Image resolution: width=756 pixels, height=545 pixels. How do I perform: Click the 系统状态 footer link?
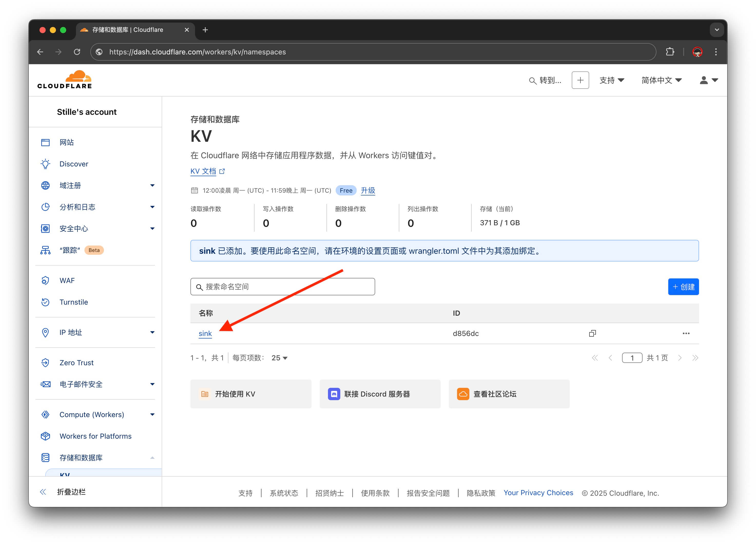coord(284,493)
